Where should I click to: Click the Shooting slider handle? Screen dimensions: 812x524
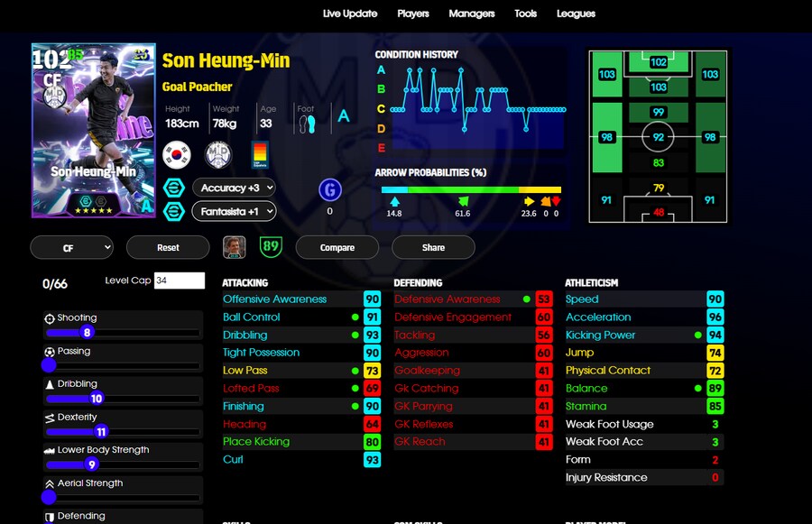click(x=88, y=333)
